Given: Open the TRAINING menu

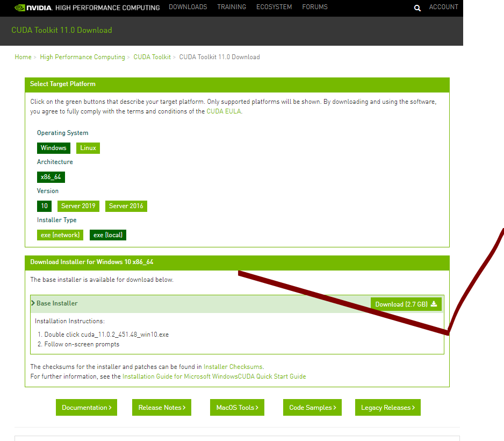Looking at the screenshot, I should (232, 7).
